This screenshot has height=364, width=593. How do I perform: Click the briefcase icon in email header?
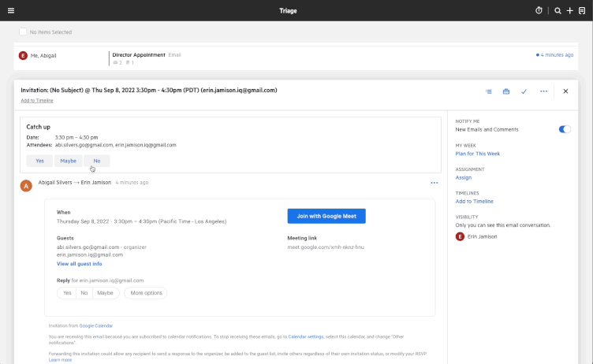point(506,91)
